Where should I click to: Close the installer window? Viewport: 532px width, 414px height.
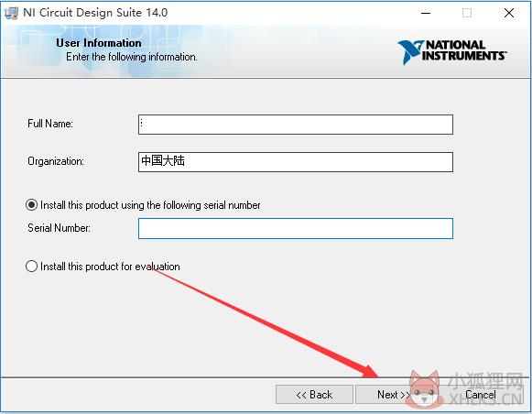point(508,13)
